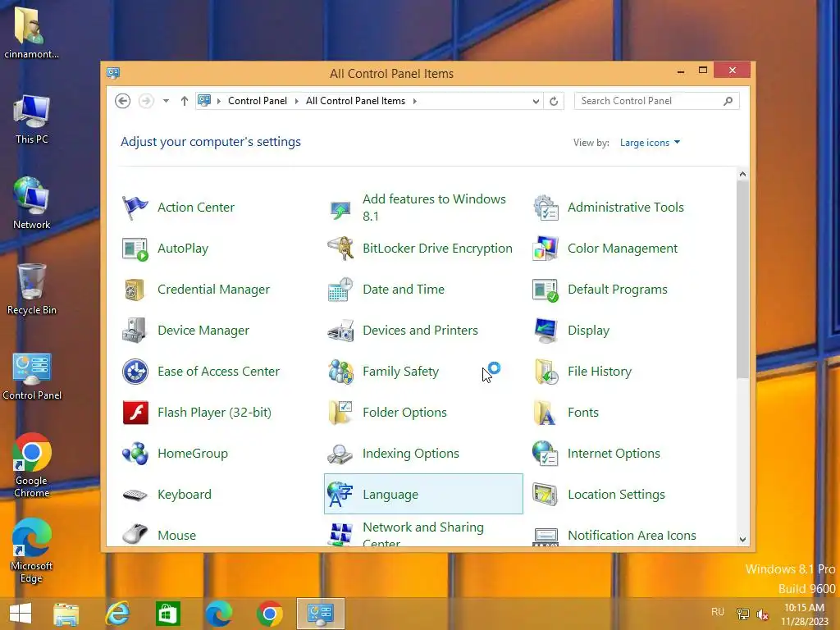Click the File History folder icon
This screenshot has width=840, height=630.
pos(546,372)
